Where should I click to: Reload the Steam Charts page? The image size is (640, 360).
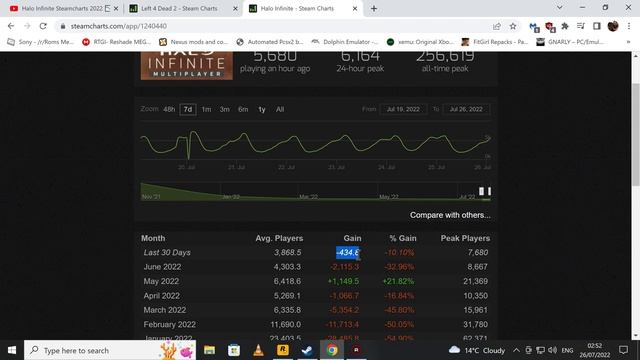tap(43, 26)
